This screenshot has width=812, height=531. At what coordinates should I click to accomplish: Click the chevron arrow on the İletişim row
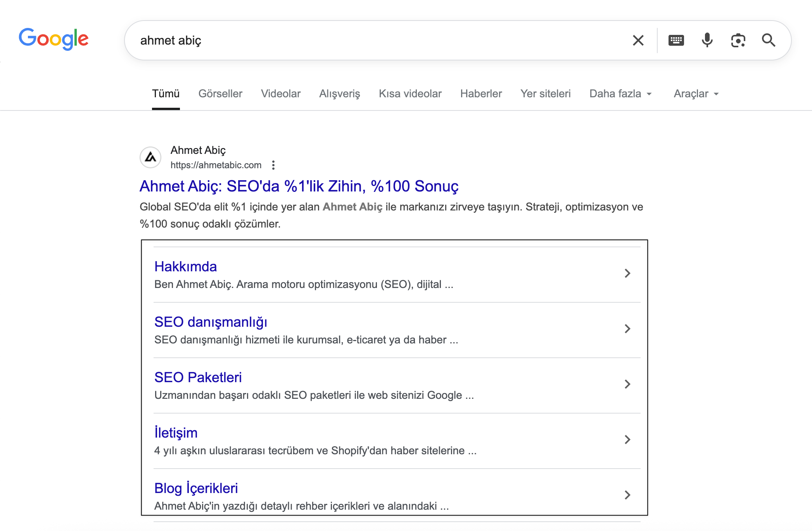627,440
